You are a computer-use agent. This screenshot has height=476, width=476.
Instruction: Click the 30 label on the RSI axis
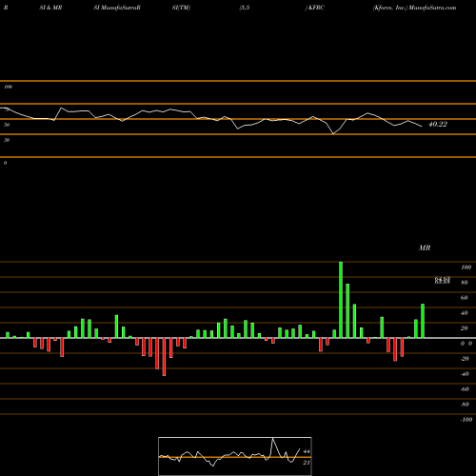(7, 140)
